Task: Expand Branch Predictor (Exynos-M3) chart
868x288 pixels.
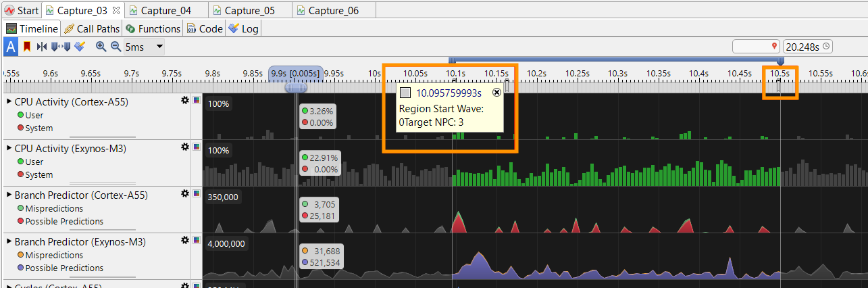Action: (x=9, y=241)
